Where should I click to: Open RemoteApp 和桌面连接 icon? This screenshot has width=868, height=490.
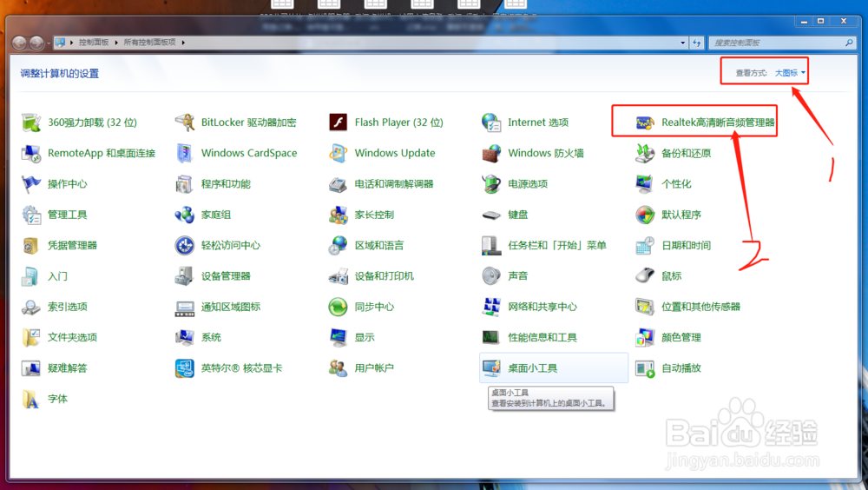[31, 153]
